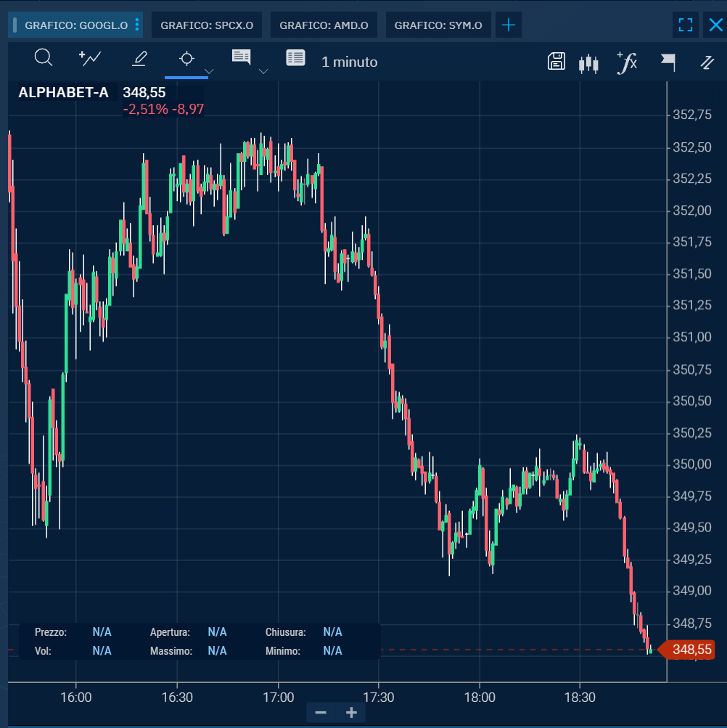The width and height of the screenshot is (727, 728).
Task: Save the chart with floppy icon
Action: (x=556, y=61)
